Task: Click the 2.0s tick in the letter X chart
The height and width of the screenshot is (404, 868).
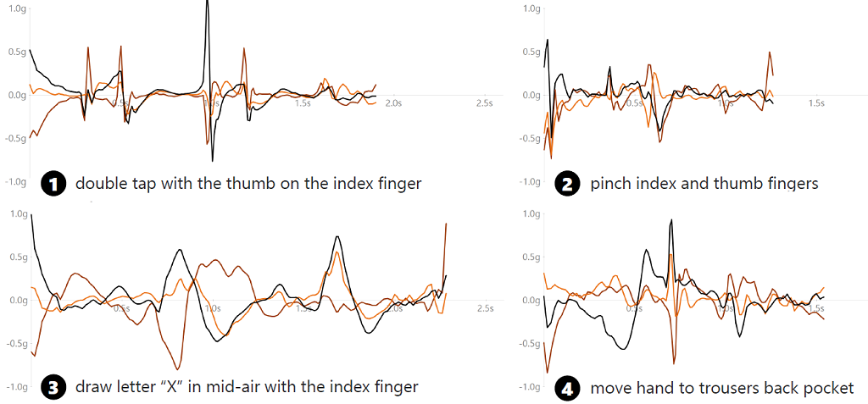Action: tap(397, 307)
